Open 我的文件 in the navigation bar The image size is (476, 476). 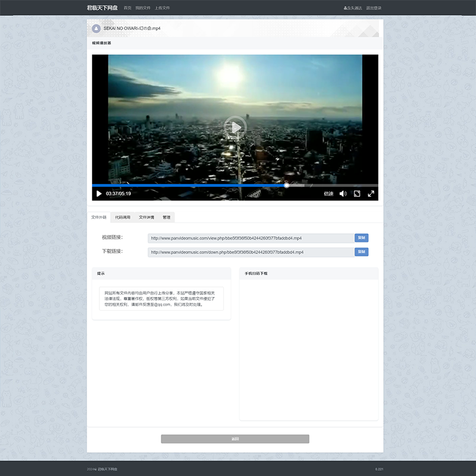click(143, 8)
